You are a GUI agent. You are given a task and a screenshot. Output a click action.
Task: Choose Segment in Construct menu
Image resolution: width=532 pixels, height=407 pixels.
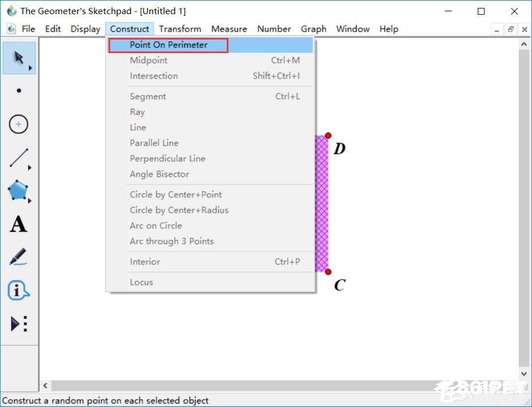210,96
